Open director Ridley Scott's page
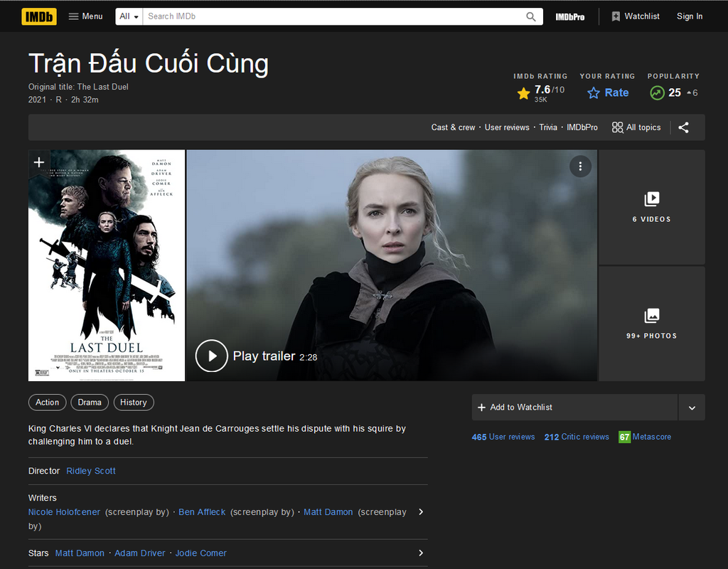728x569 pixels. tap(91, 471)
